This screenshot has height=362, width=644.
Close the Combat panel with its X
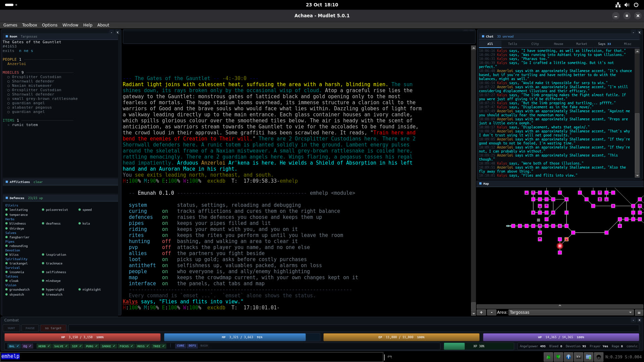[639, 320]
